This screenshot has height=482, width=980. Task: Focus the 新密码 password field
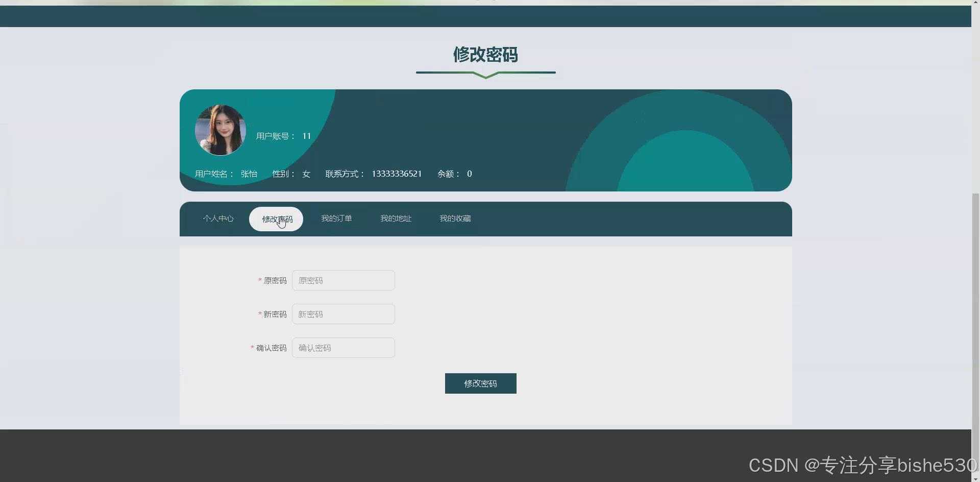click(343, 314)
